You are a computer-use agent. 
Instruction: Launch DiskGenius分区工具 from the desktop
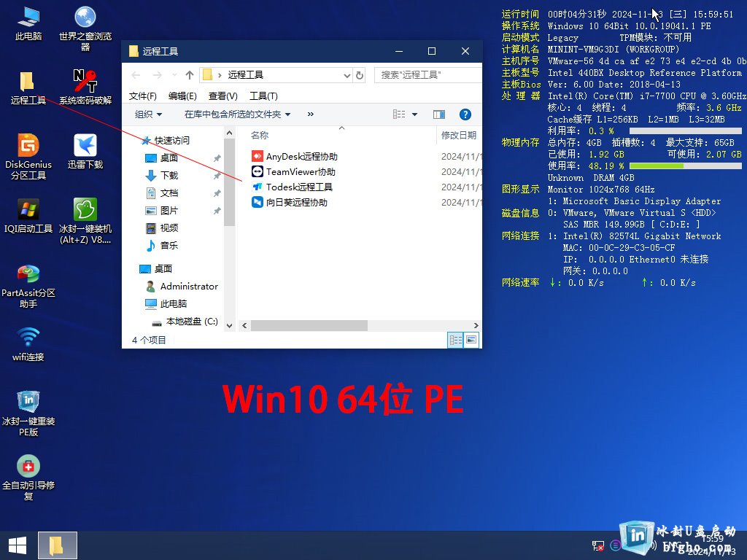click(28, 157)
